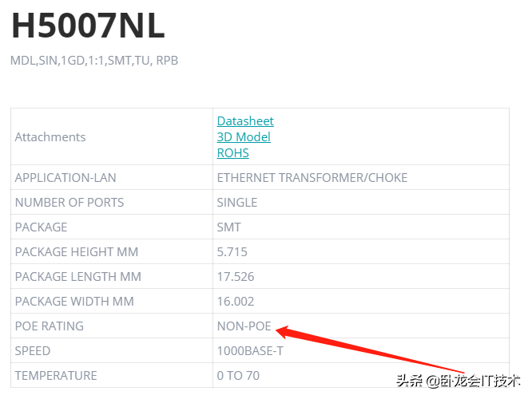
Task: Click the NON-POE rating value
Action: click(244, 326)
